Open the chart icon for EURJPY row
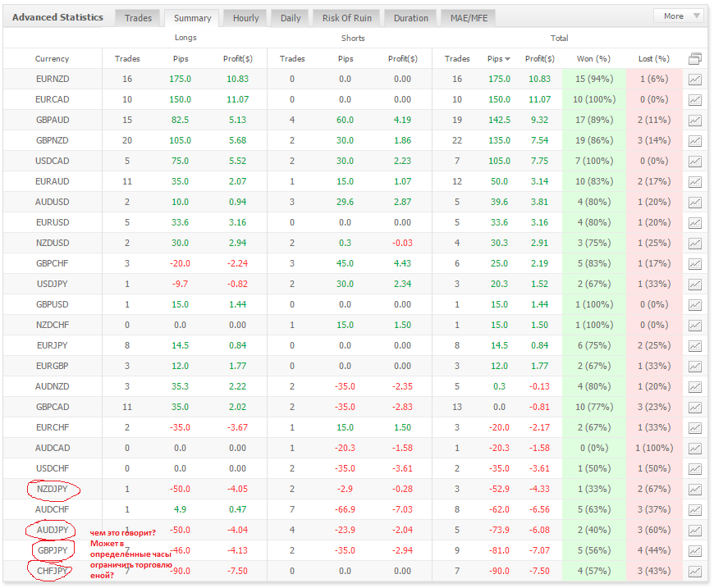The width and height of the screenshot is (714, 588). (x=694, y=345)
